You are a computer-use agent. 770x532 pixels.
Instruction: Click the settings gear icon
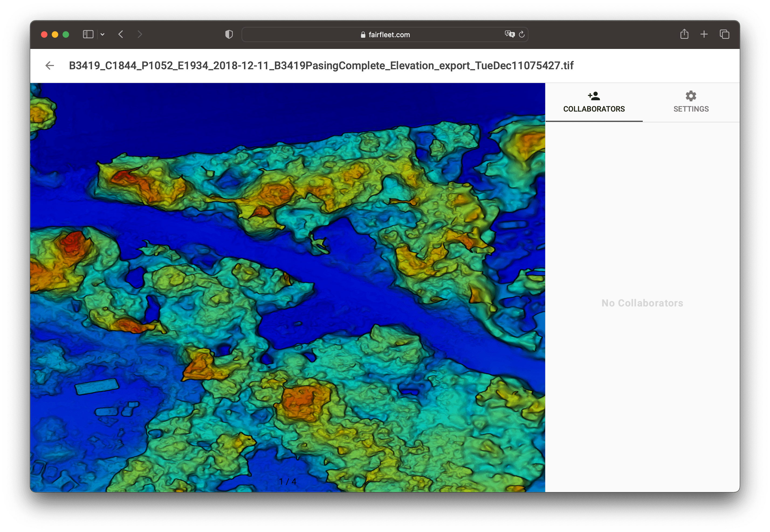click(691, 96)
